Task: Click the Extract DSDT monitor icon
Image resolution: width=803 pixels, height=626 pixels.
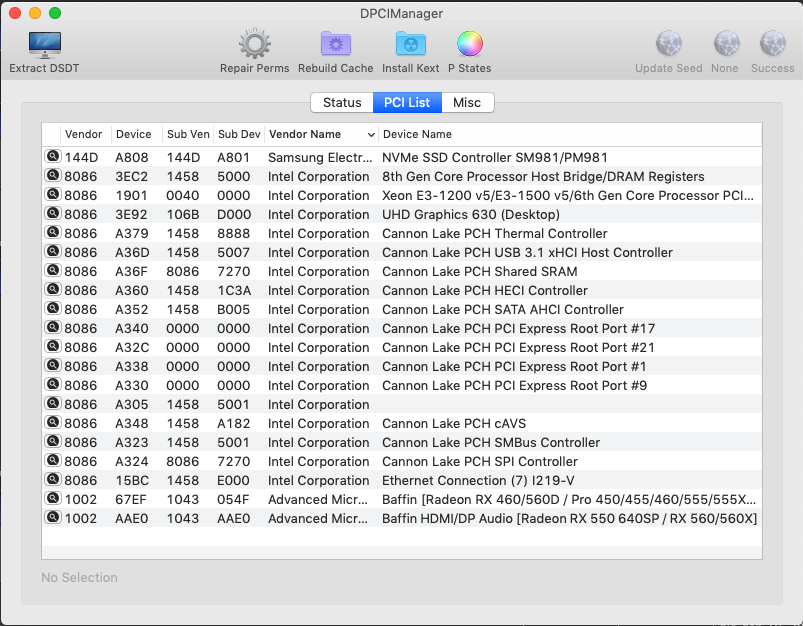Action: [x=45, y=45]
